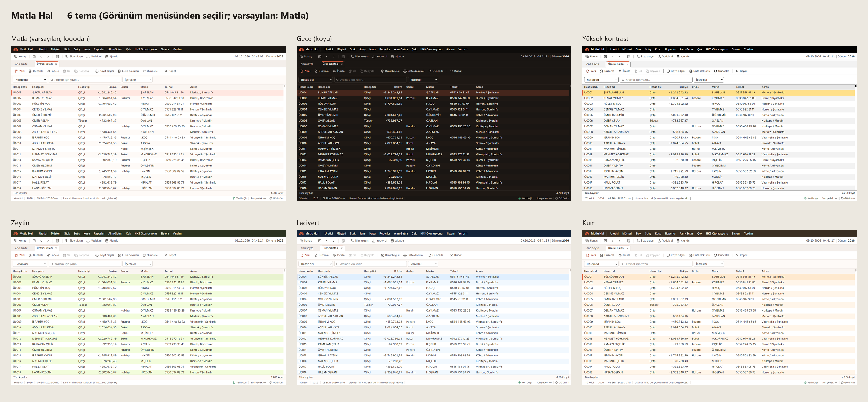Open Hesap adı dropdown in Matla panel
The height and width of the screenshot is (402, 868).
pyautogui.click(x=30, y=80)
